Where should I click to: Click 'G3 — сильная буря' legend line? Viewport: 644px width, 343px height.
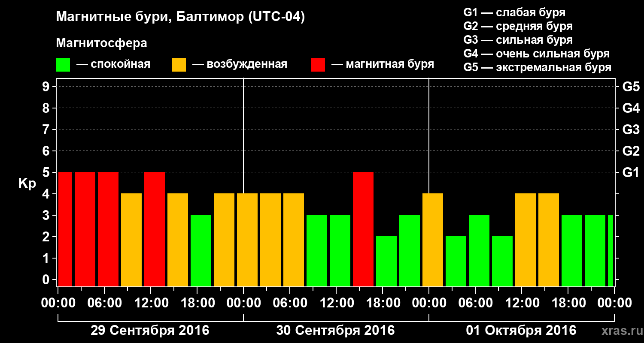point(518,40)
